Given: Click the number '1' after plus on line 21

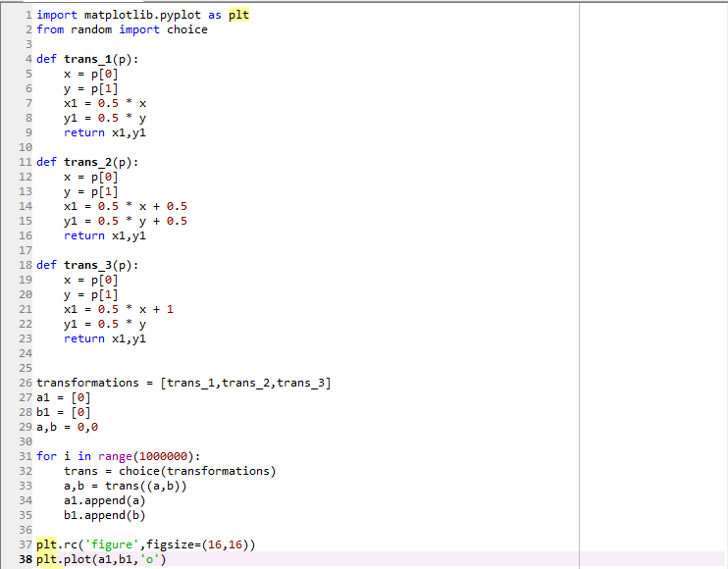Looking at the screenshot, I should 170,309.
